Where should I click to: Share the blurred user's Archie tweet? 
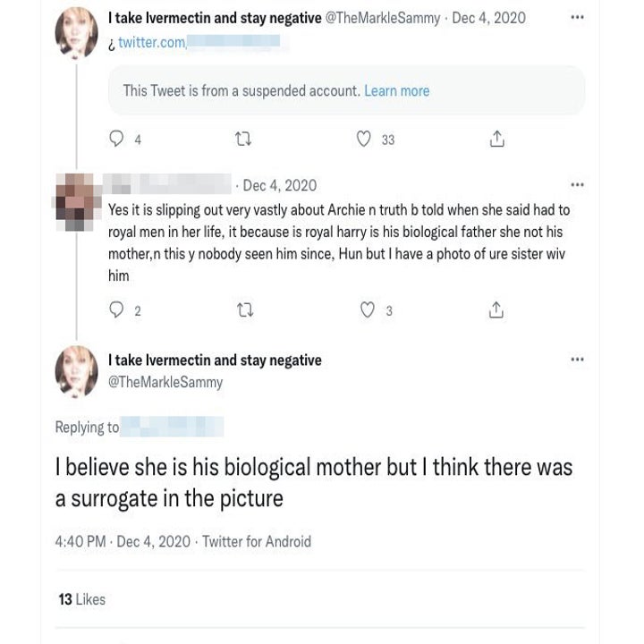point(497,309)
